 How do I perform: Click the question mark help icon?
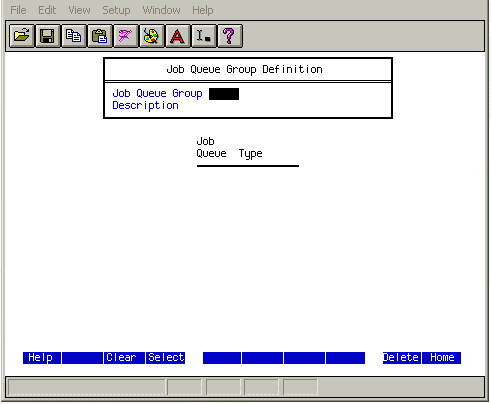(x=230, y=36)
